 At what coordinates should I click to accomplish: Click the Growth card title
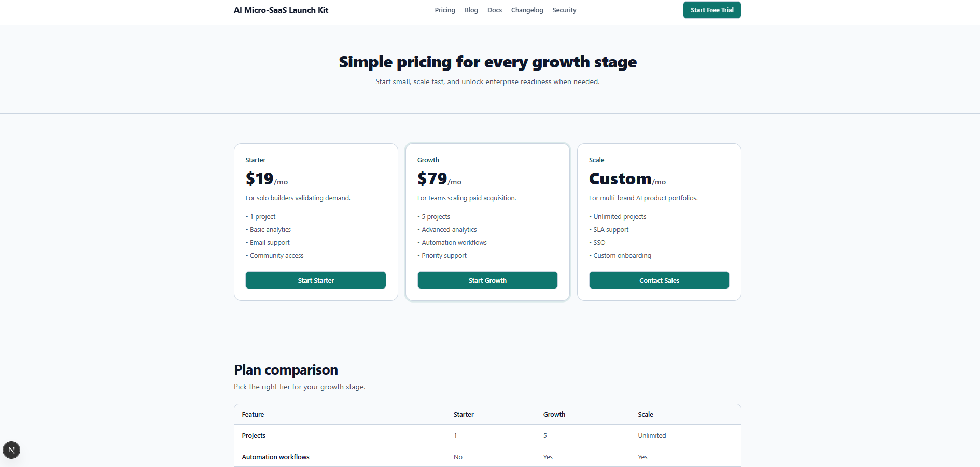coord(428,160)
